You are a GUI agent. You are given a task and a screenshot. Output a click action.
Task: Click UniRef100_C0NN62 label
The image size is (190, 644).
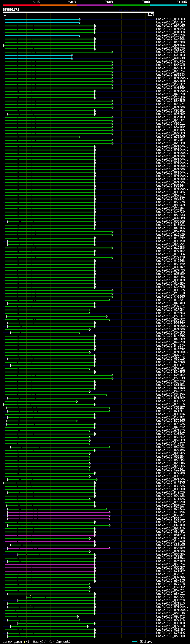click(170, 375)
